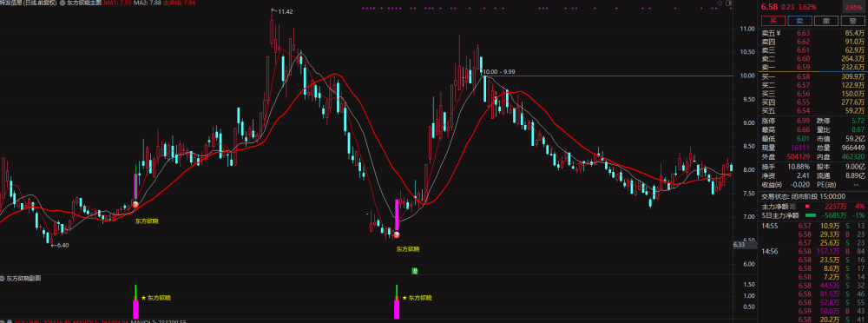The width and height of the screenshot is (868, 323).
Task: Click the red signal ball under first magenta candle
Action: (135, 205)
